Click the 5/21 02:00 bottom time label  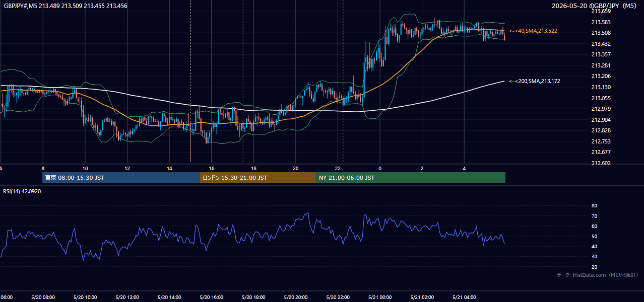point(422,297)
